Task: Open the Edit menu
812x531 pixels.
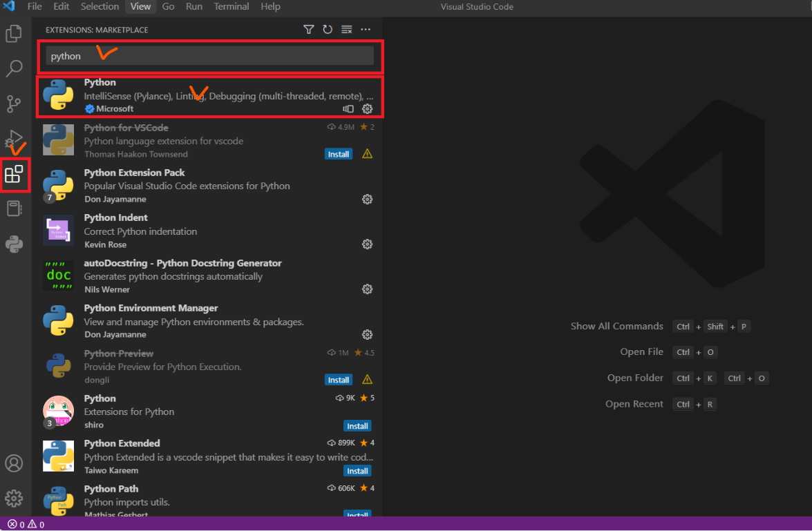Action: coord(61,7)
